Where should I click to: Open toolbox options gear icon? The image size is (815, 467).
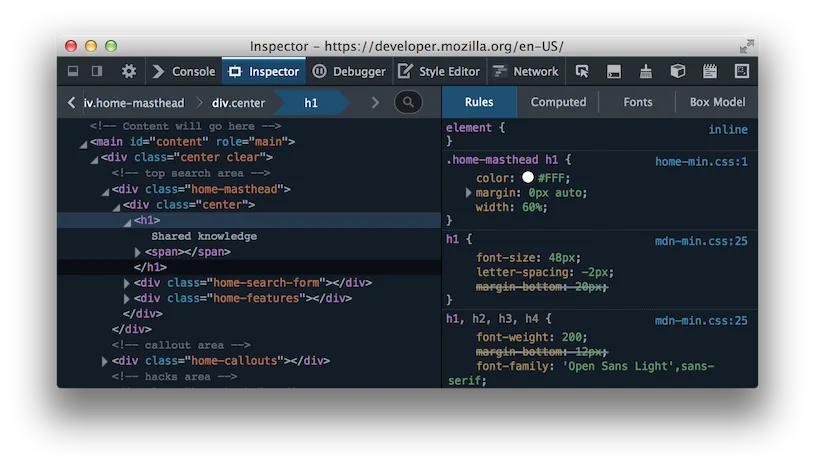(x=128, y=71)
